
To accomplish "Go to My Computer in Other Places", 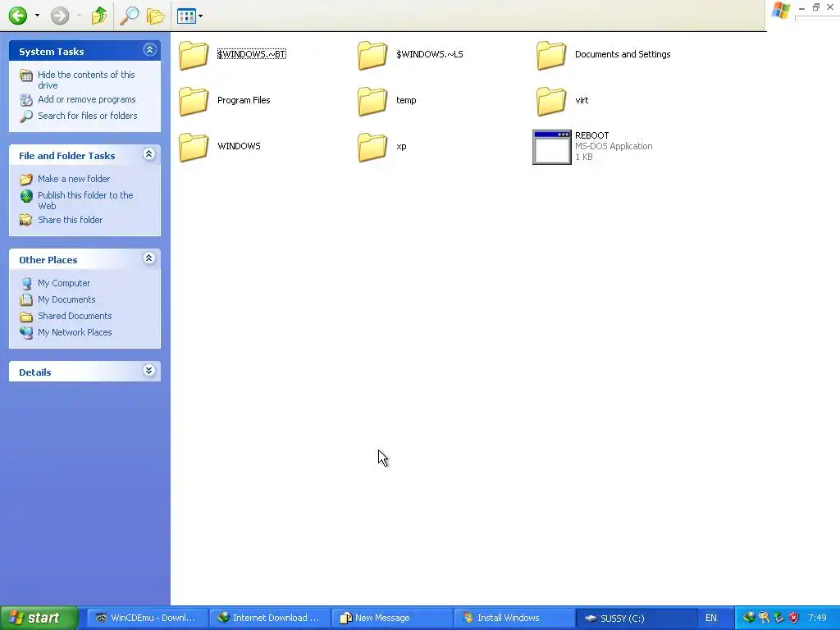I will tap(64, 283).
